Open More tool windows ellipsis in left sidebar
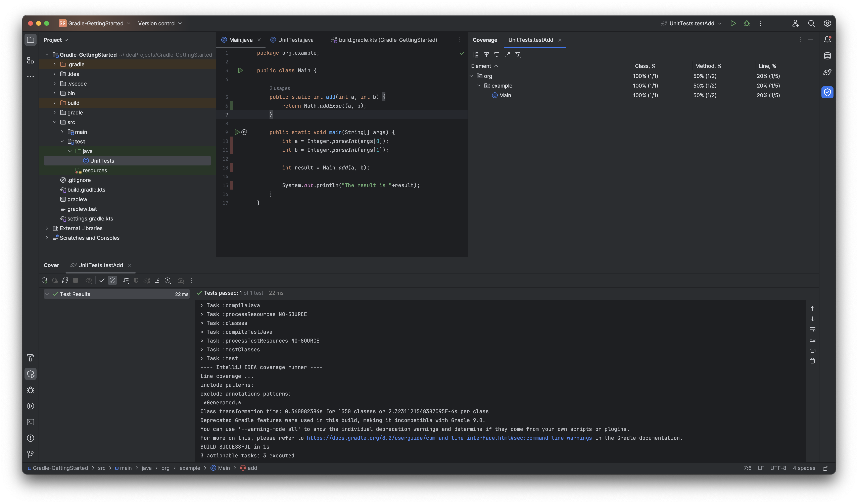 (30, 76)
